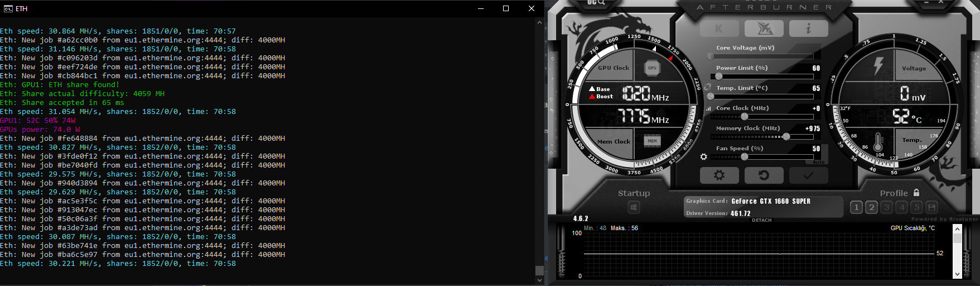
Task: Click the lightning bolt voltage icon
Action: [x=878, y=65]
